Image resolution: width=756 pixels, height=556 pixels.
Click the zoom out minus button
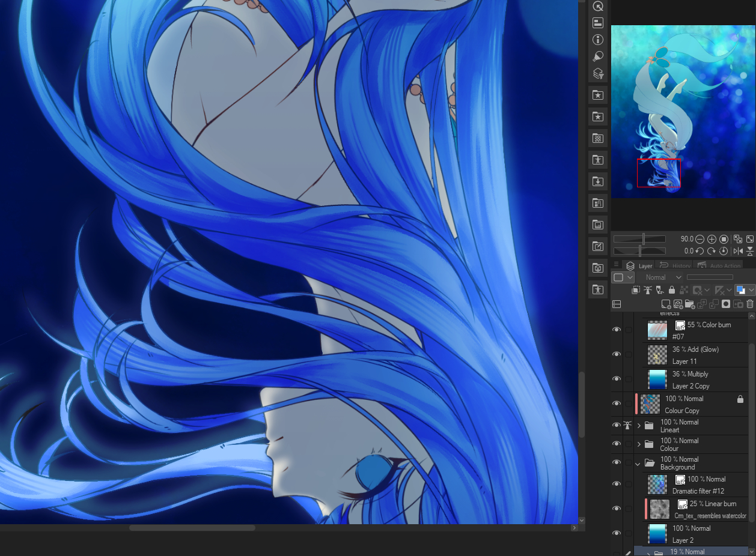pos(700,239)
